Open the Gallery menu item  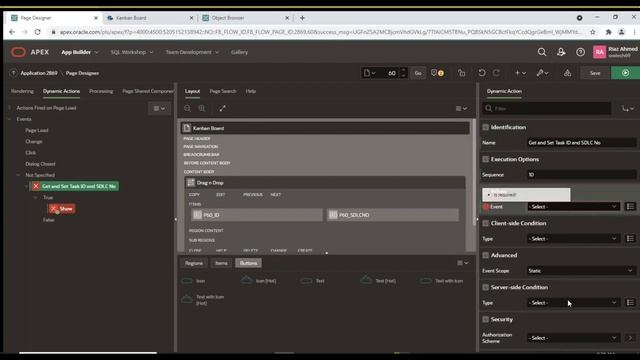[239, 52]
